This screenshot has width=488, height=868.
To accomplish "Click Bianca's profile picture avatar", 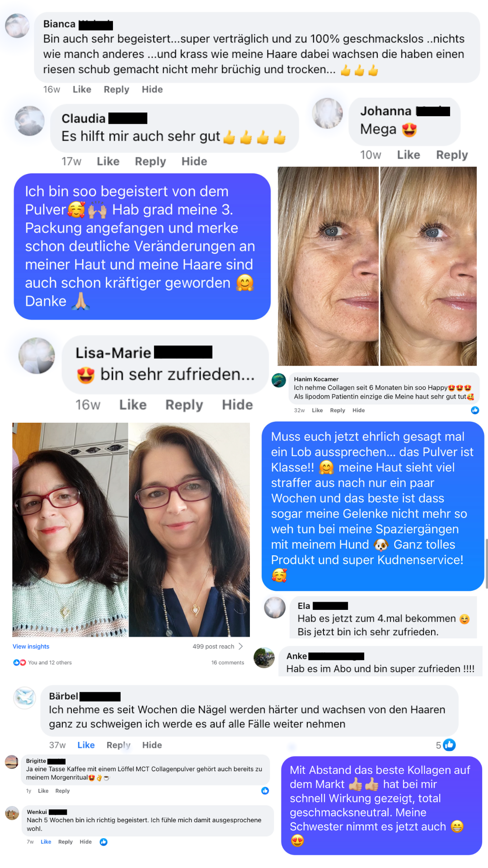I will click(x=17, y=25).
